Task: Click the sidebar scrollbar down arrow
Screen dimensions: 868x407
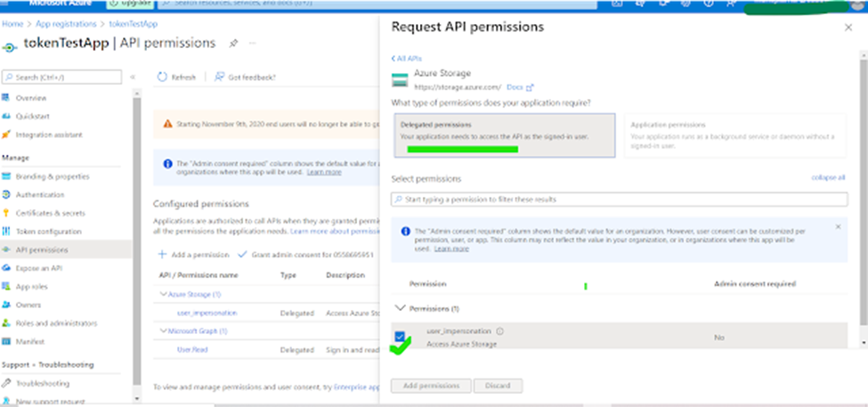Action: pyautogui.click(x=137, y=398)
